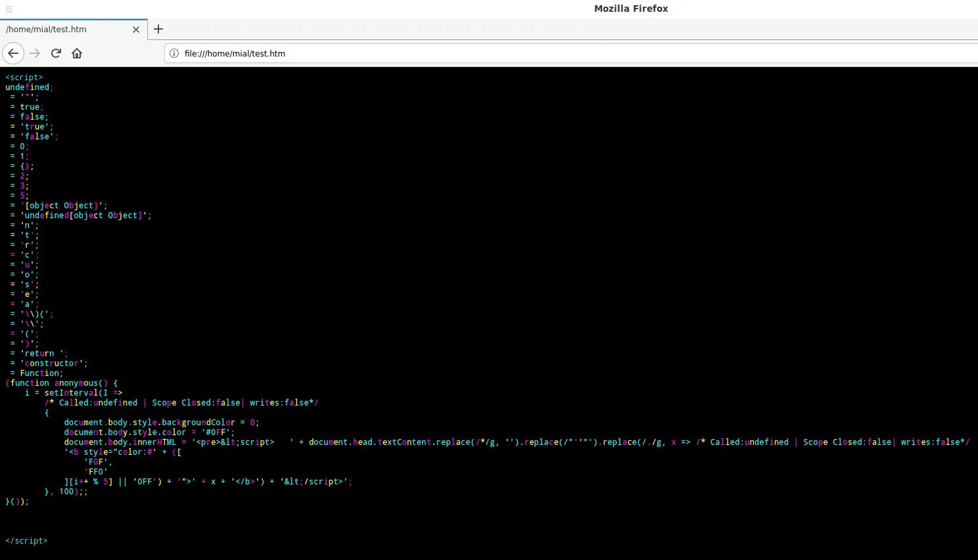Click the line = 'false';
978x560 pixels.
click(34, 137)
